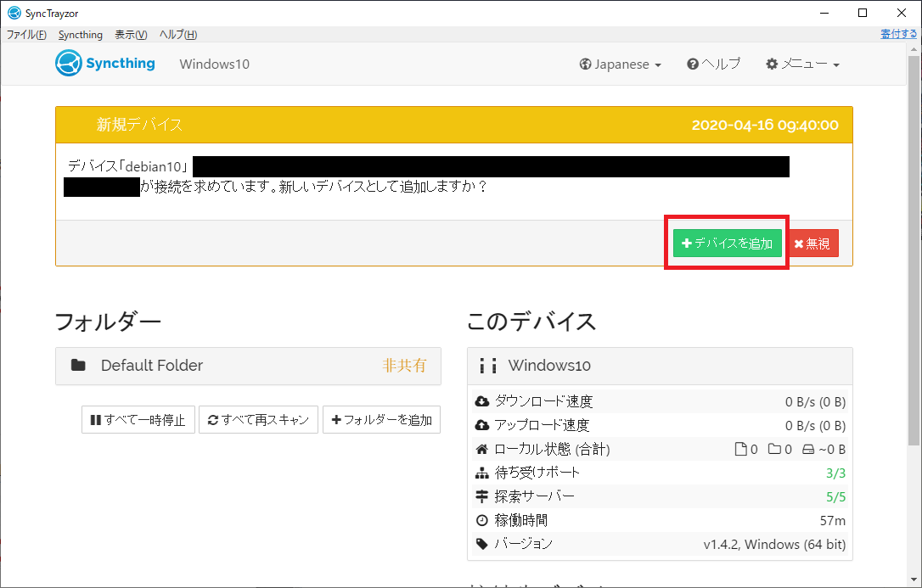
Task: Click the discovery server signpost icon
Action: [x=481, y=497]
